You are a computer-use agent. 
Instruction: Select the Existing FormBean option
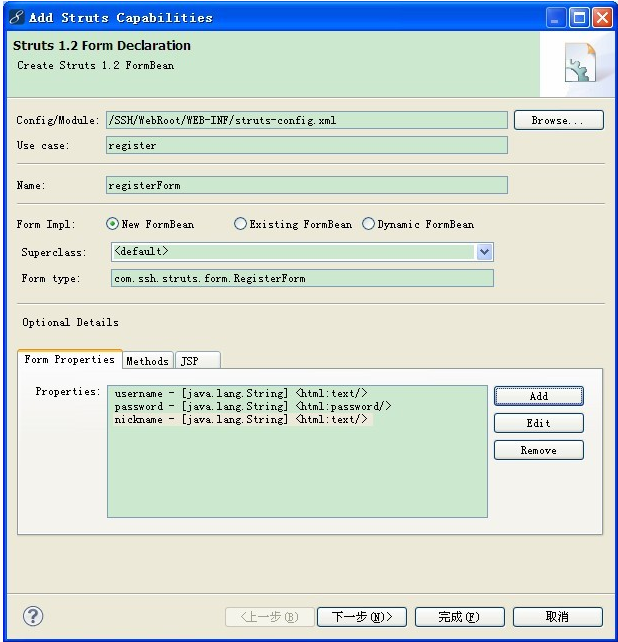[x=240, y=224]
